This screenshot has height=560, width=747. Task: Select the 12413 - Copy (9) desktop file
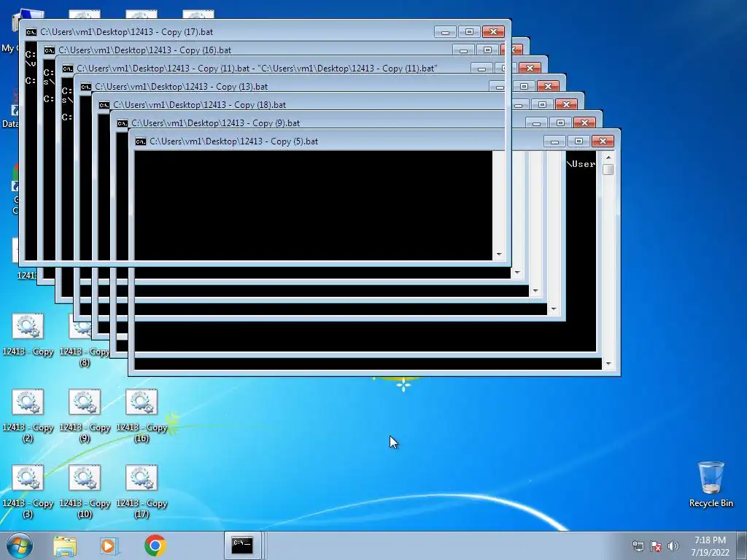point(85,415)
